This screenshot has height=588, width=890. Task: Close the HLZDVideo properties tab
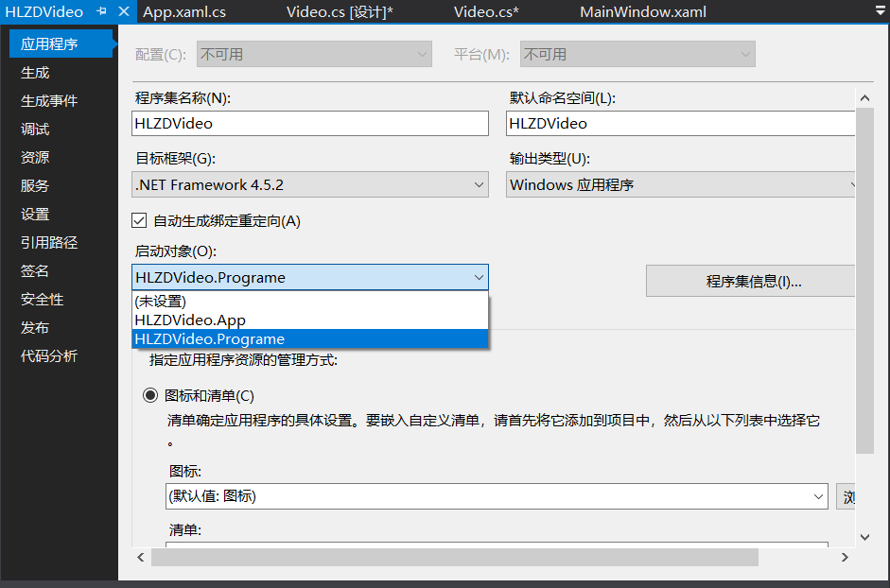124,11
